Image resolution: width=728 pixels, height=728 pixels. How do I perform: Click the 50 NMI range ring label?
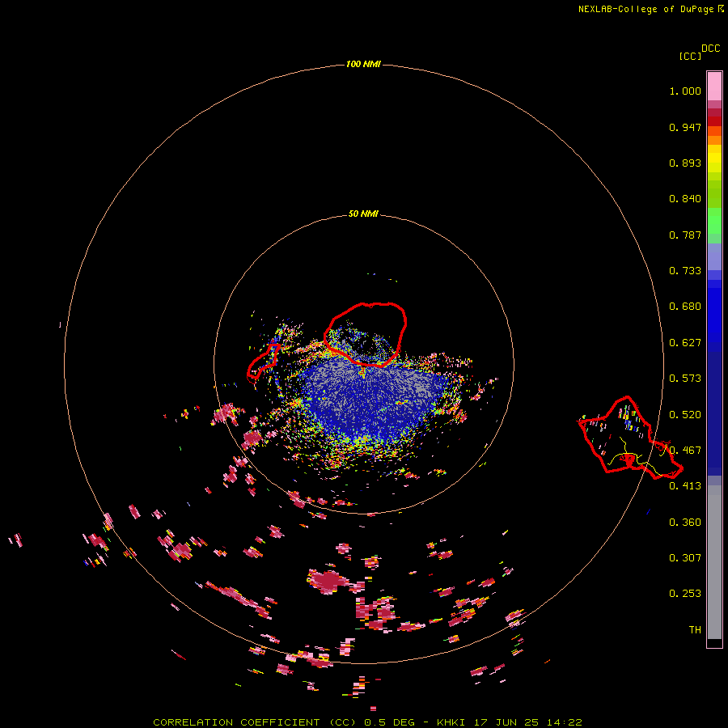point(363,214)
